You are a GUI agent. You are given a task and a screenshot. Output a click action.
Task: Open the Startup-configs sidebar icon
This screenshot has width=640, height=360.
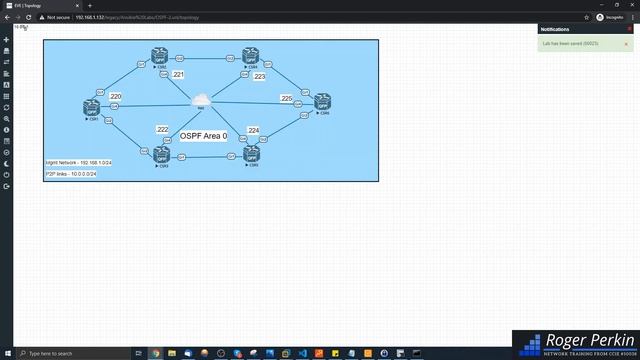point(6,73)
